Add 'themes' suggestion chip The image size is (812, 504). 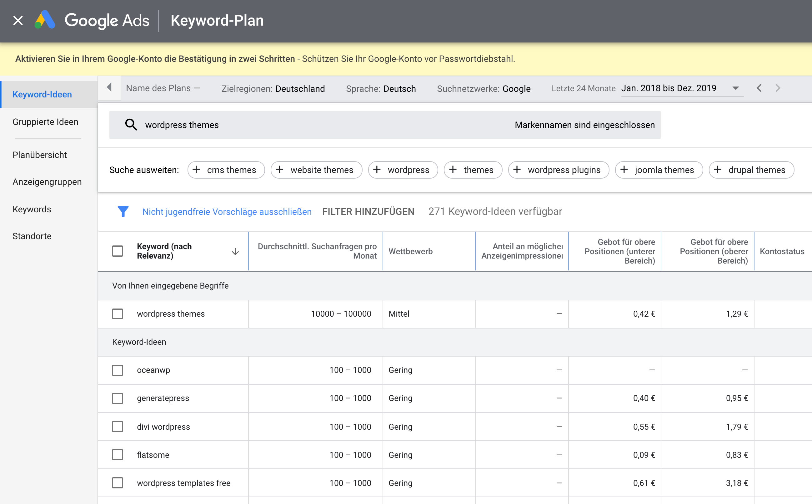point(473,170)
